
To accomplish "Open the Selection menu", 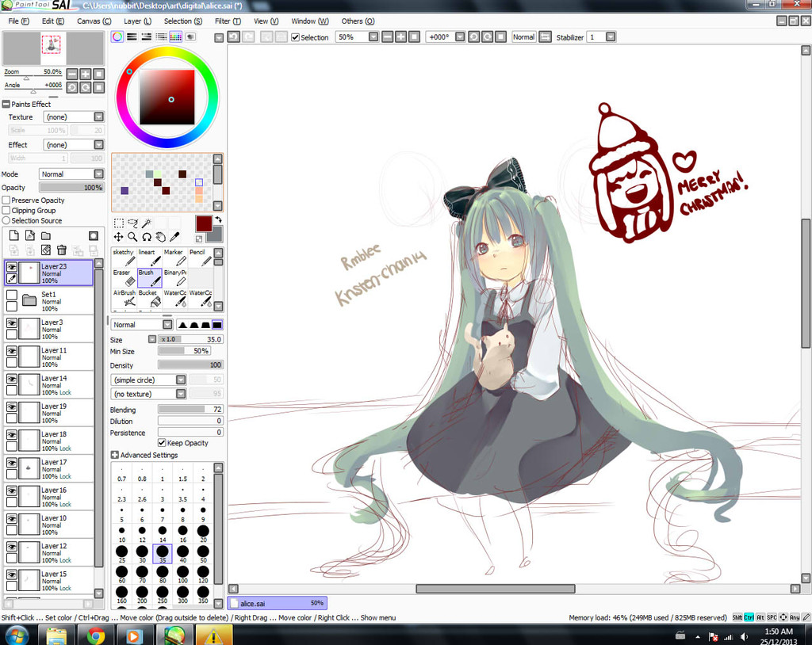I will [183, 21].
